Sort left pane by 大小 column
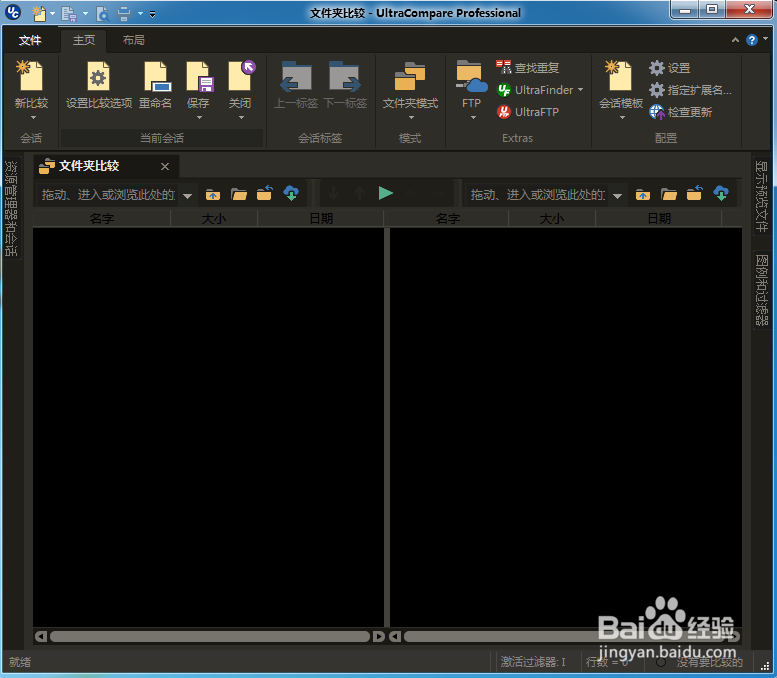The image size is (777, 678). pos(214,219)
